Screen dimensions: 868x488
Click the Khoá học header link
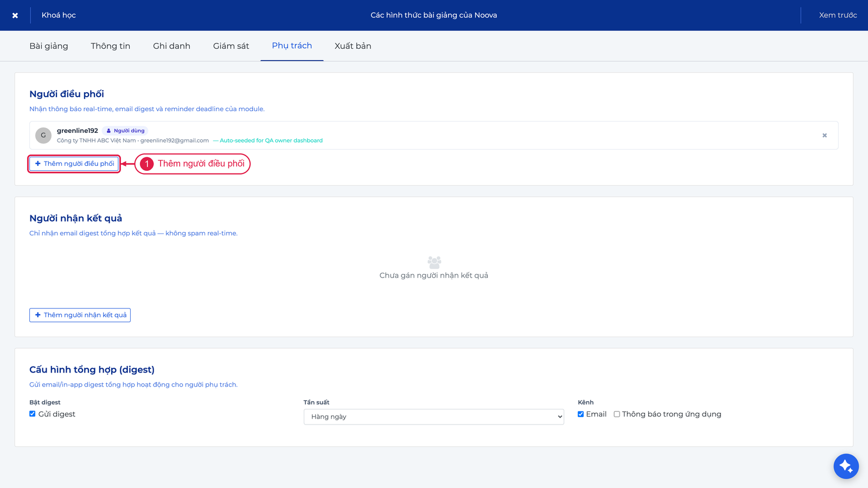coord(59,15)
